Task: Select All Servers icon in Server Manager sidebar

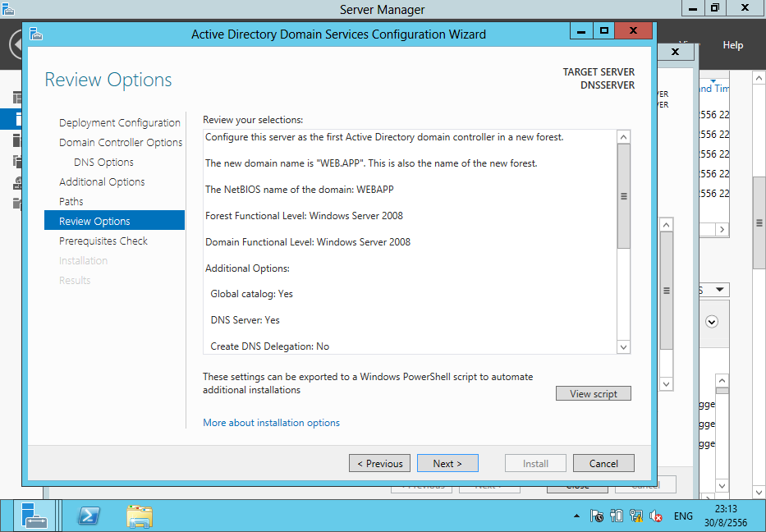Action: [17, 140]
